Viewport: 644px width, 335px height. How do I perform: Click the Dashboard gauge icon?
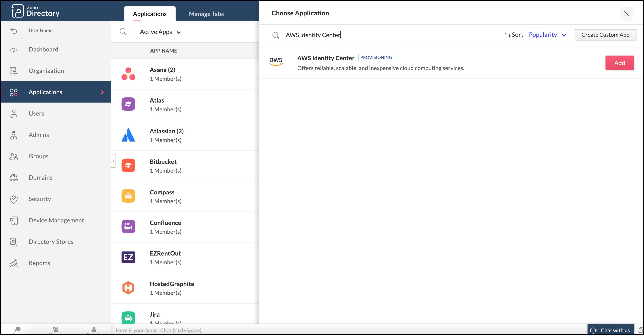pos(14,50)
